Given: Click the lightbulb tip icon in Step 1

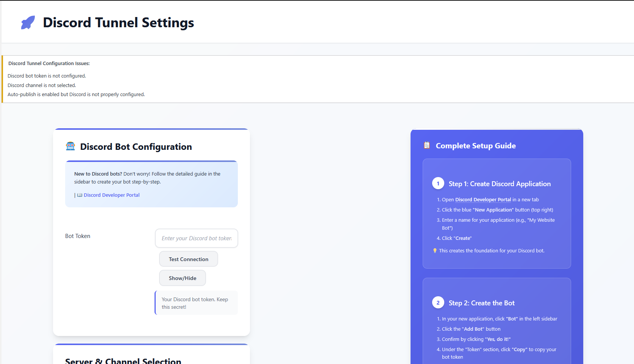Looking at the screenshot, I should tap(434, 250).
